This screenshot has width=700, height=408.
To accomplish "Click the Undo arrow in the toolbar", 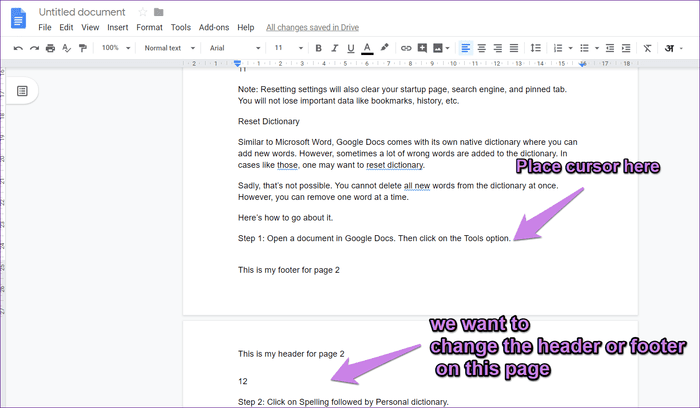I will pos(19,48).
